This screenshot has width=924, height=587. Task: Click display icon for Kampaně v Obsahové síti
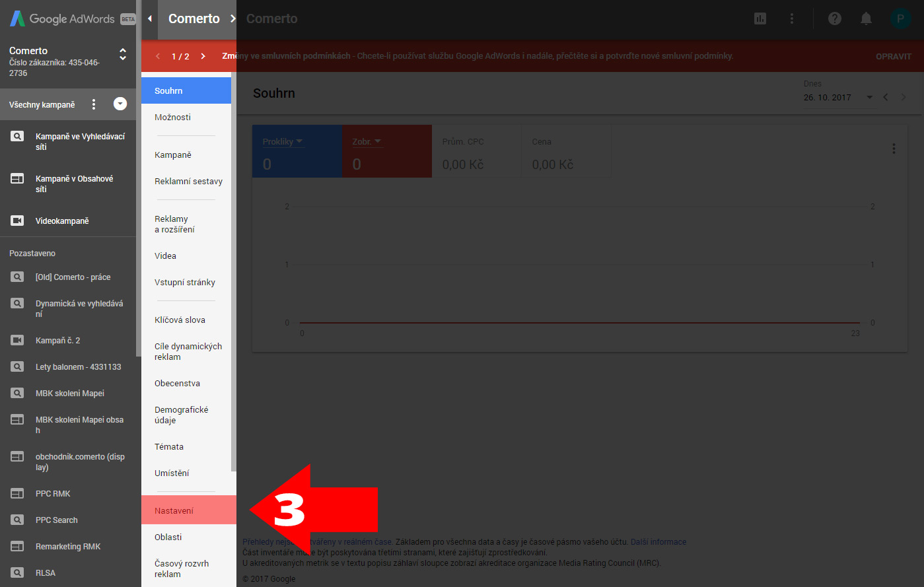(17, 178)
